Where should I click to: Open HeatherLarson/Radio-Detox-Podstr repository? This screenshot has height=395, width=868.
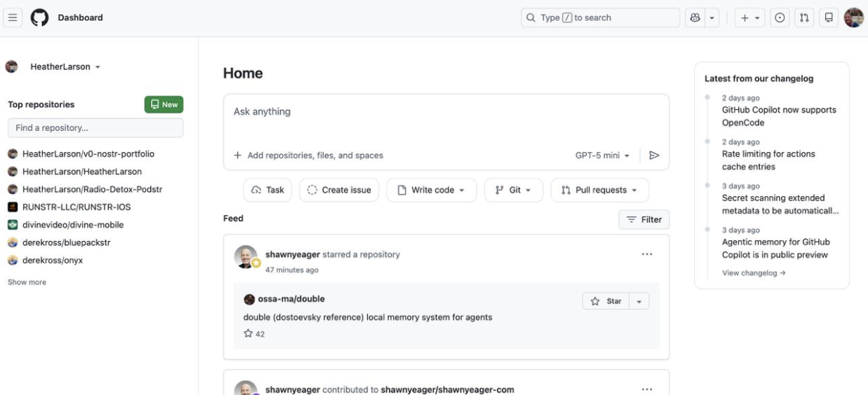tap(93, 189)
